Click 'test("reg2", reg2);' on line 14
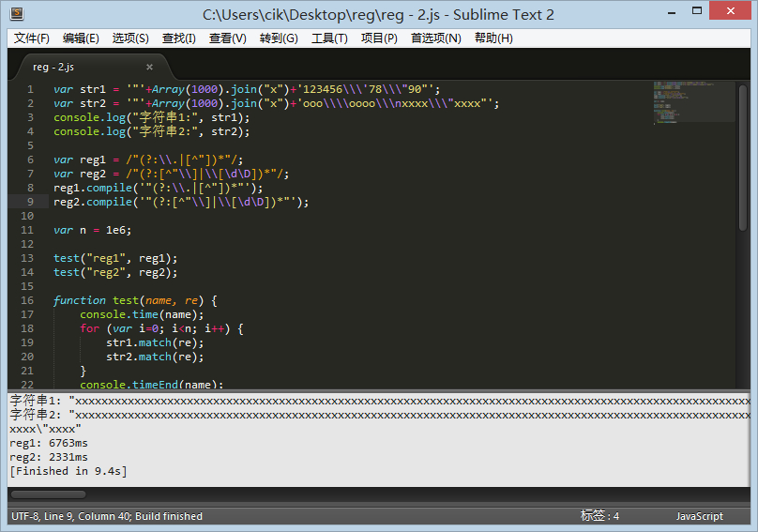The image size is (758, 532). coord(115,272)
